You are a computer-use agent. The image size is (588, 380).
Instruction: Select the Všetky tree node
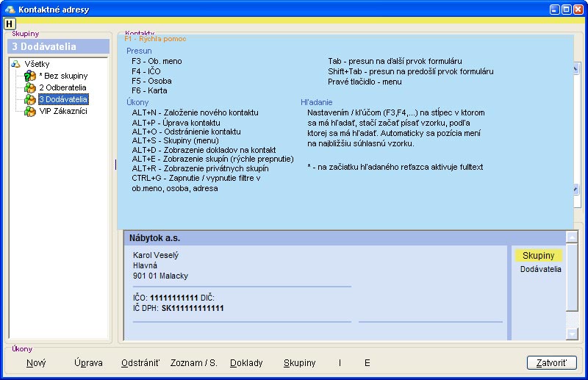click(x=37, y=64)
